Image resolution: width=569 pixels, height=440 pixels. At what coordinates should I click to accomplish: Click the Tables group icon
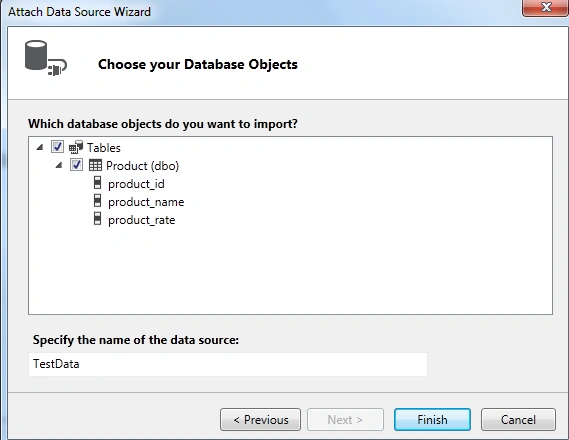pos(76,147)
